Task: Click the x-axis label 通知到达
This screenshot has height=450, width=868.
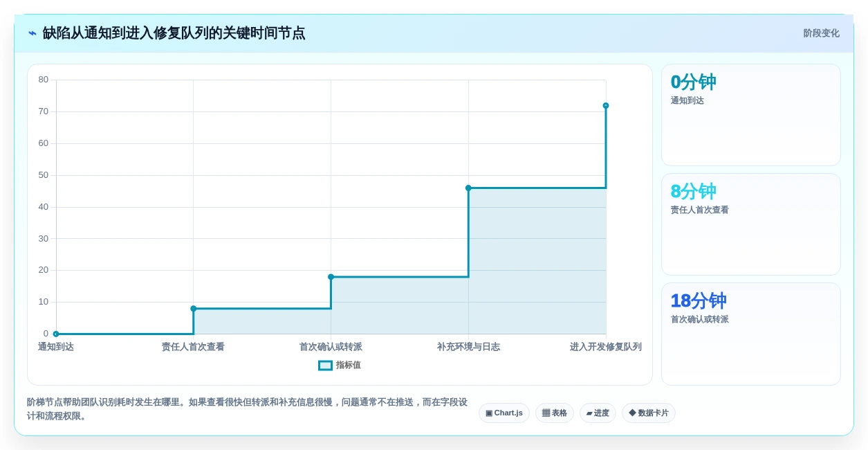Action: (x=56, y=347)
